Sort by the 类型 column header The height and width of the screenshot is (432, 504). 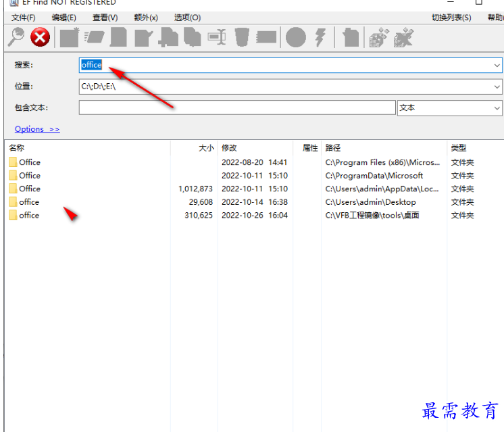click(475, 148)
